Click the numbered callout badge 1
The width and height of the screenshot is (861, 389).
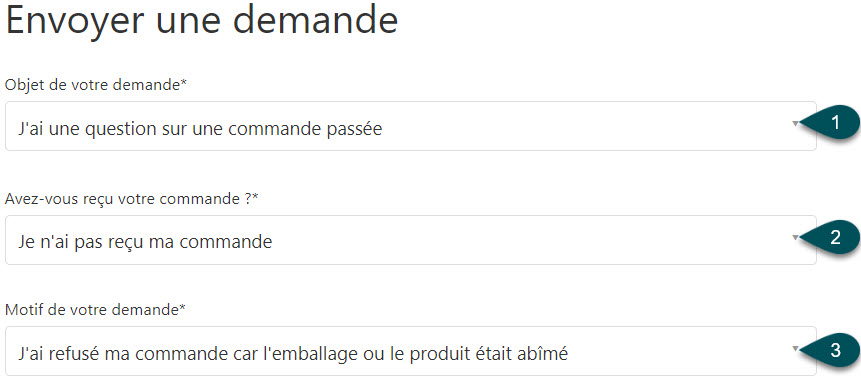(x=832, y=123)
